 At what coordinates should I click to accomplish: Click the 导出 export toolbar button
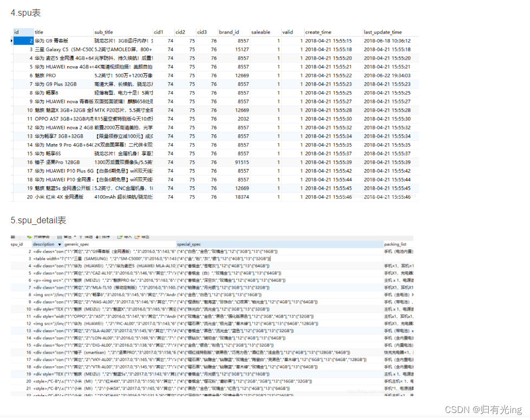(142, 237)
